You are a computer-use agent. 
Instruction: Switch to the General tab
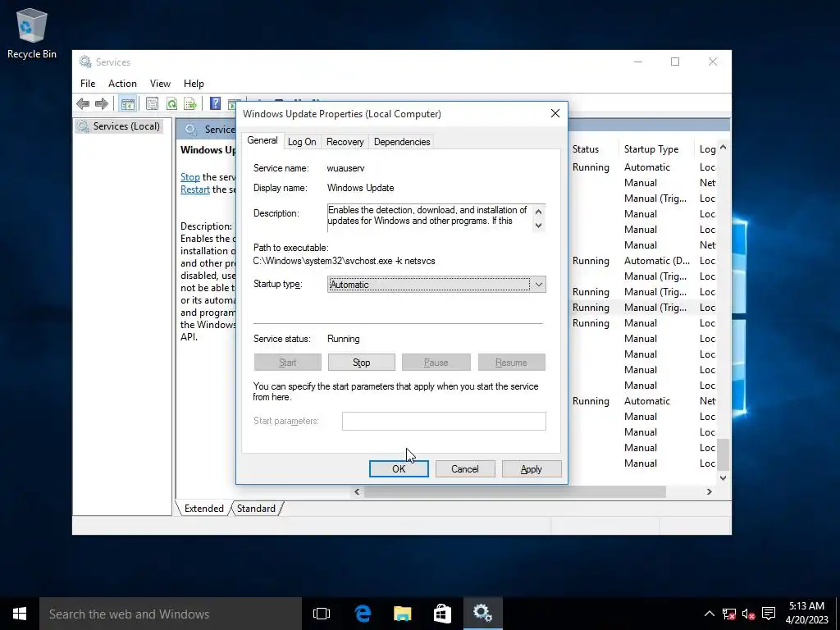262,140
